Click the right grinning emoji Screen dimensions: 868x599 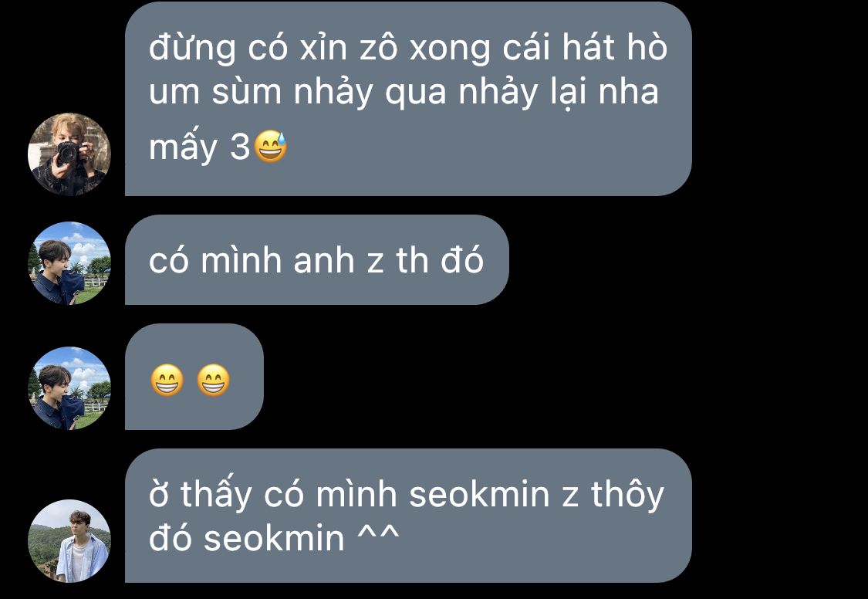213,380
